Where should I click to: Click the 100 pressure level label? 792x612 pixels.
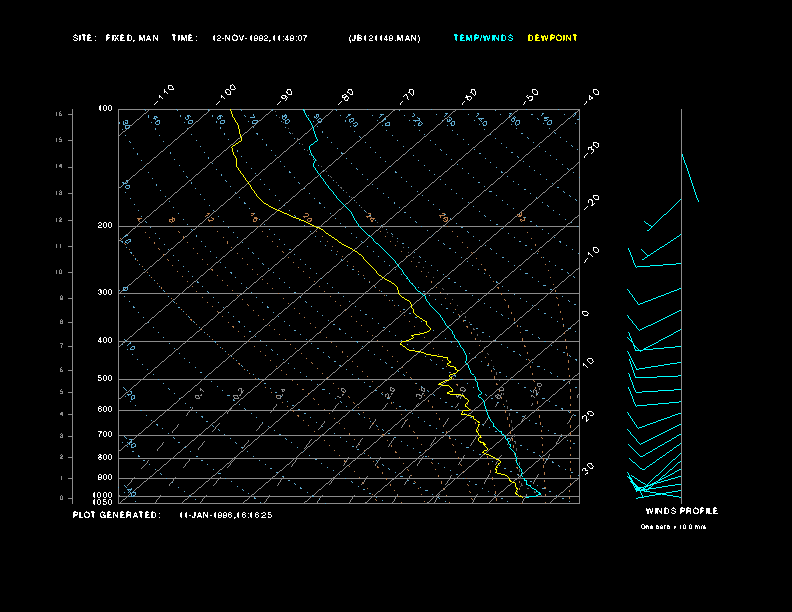click(x=105, y=109)
